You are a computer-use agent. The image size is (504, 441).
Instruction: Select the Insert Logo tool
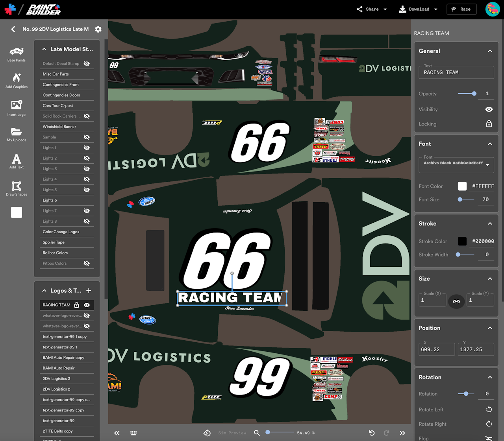(16, 108)
